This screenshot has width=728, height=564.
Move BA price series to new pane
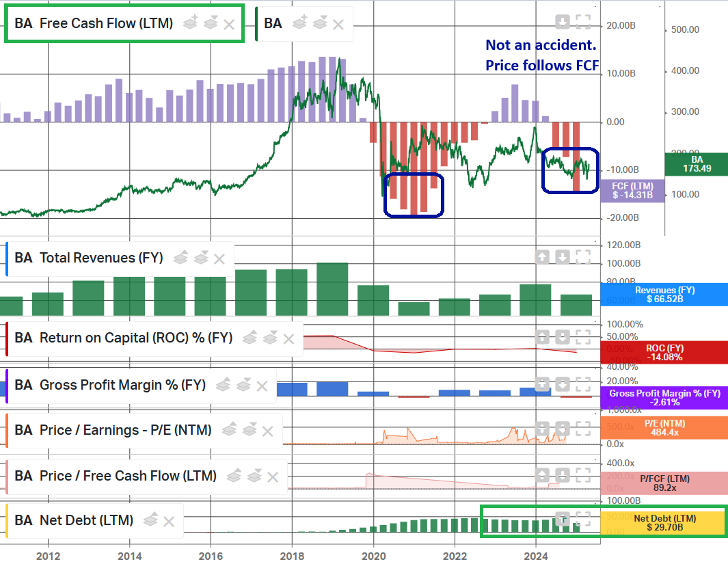click(300, 23)
